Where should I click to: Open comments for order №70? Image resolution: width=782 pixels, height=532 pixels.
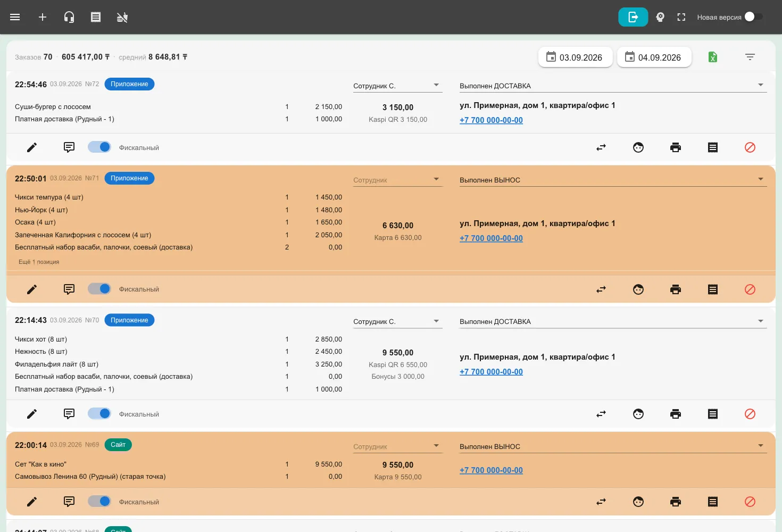click(69, 414)
